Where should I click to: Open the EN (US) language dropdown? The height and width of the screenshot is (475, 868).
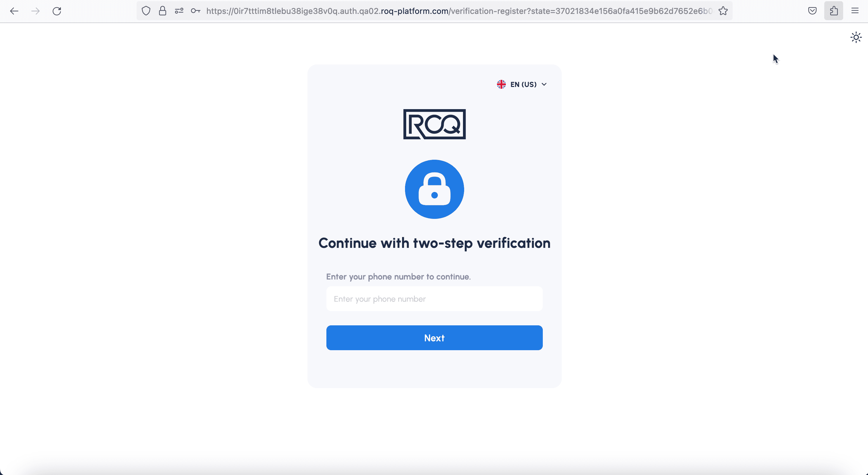click(x=522, y=84)
